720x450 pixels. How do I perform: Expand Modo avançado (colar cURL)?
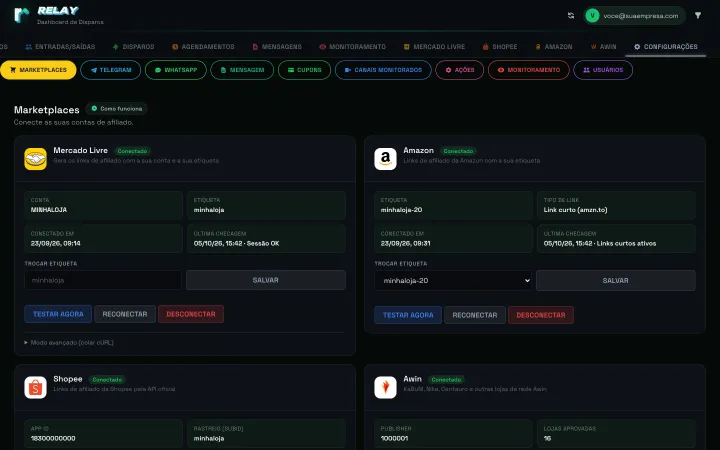(x=69, y=343)
